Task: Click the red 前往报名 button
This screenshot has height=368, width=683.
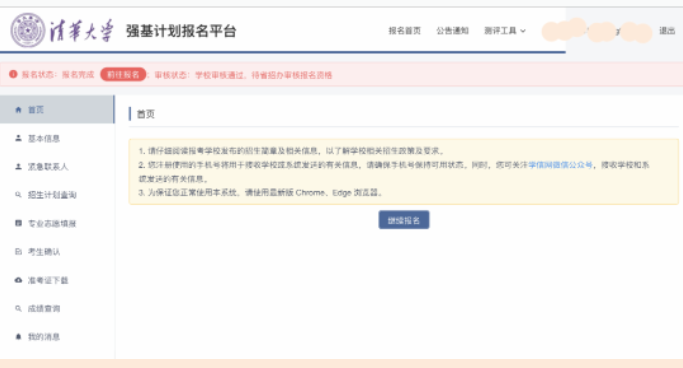Action: (x=123, y=74)
